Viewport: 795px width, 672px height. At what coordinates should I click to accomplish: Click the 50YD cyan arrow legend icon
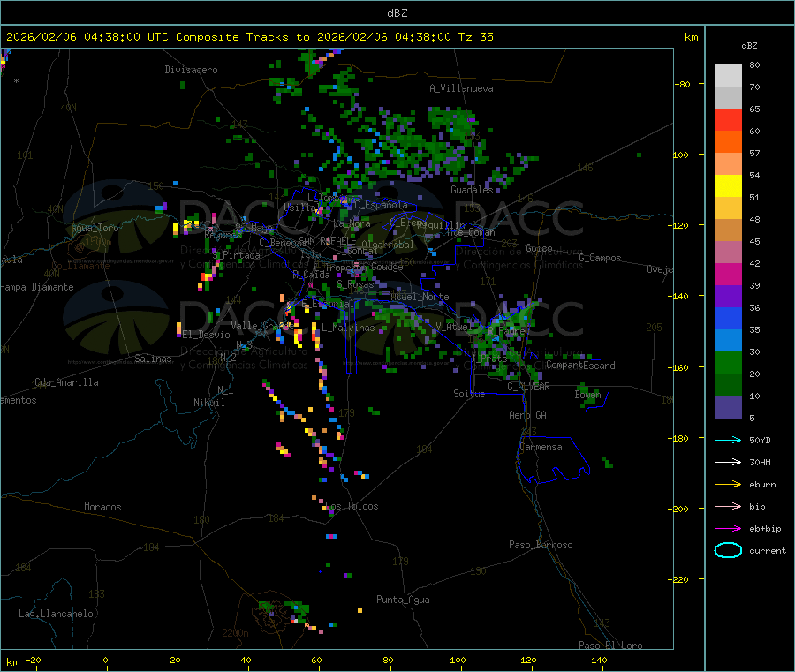(x=728, y=440)
